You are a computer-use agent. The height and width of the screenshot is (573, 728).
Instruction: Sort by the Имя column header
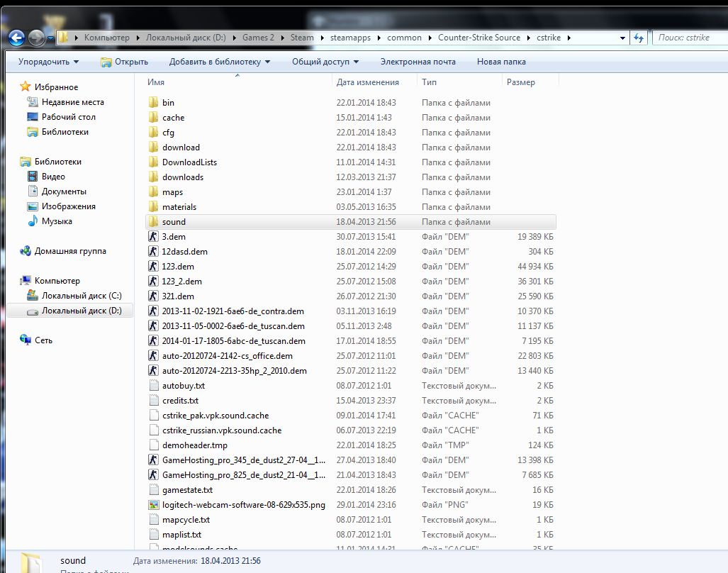click(x=237, y=82)
